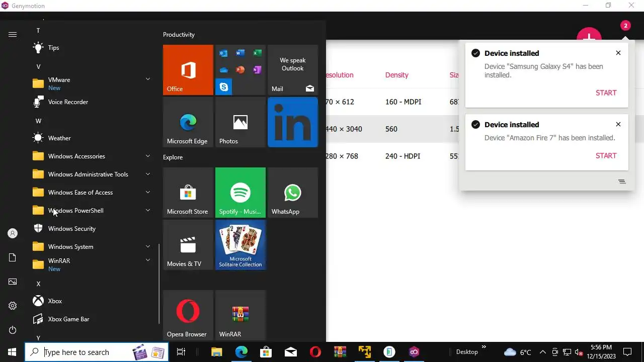Image resolution: width=644 pixels, height=362 pixels.
Task: Open weather widget showing 6°C
Action: click(518, 352)
